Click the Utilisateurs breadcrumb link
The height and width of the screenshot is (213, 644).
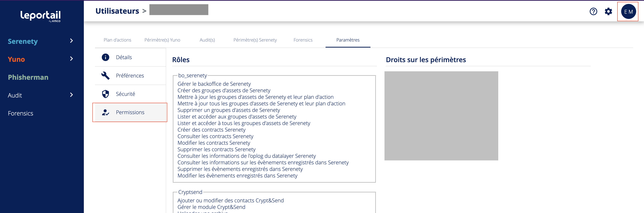[117, 11]
